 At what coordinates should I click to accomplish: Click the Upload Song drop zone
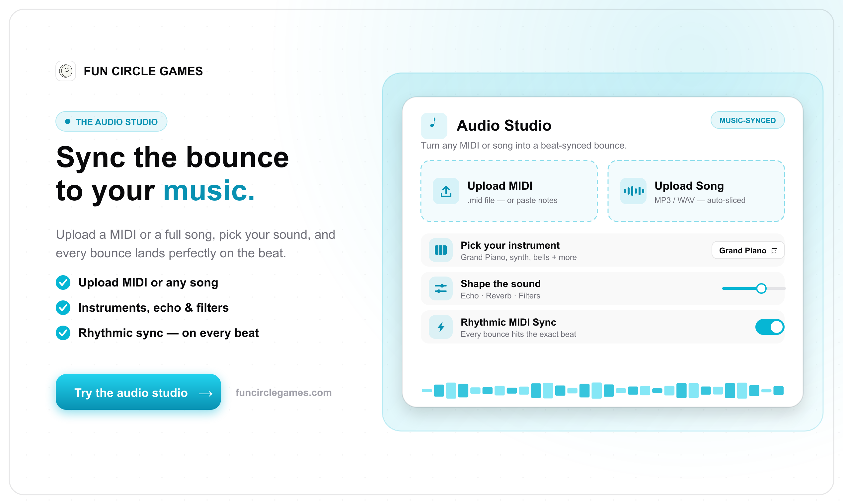tap(696, 191)
